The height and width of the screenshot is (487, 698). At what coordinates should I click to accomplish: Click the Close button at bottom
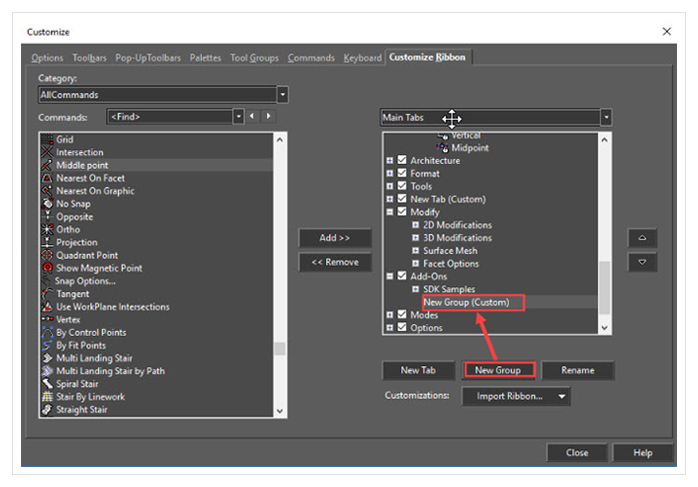tap(577, 452)
